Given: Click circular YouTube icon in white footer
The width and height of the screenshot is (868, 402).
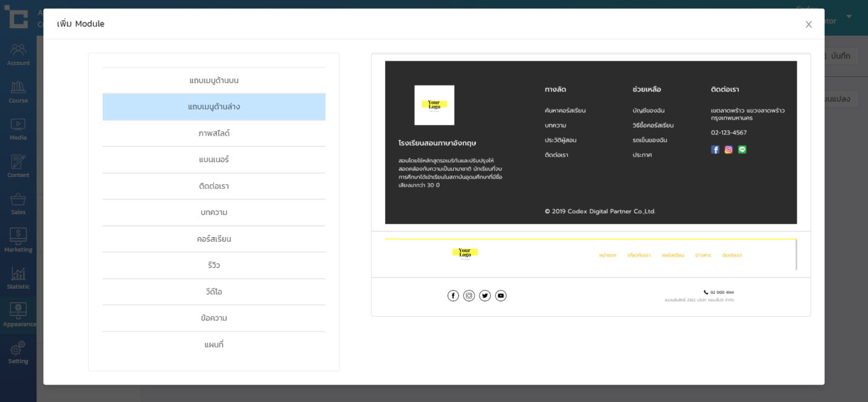Looking at the screenshot, I should pos(501,295).
